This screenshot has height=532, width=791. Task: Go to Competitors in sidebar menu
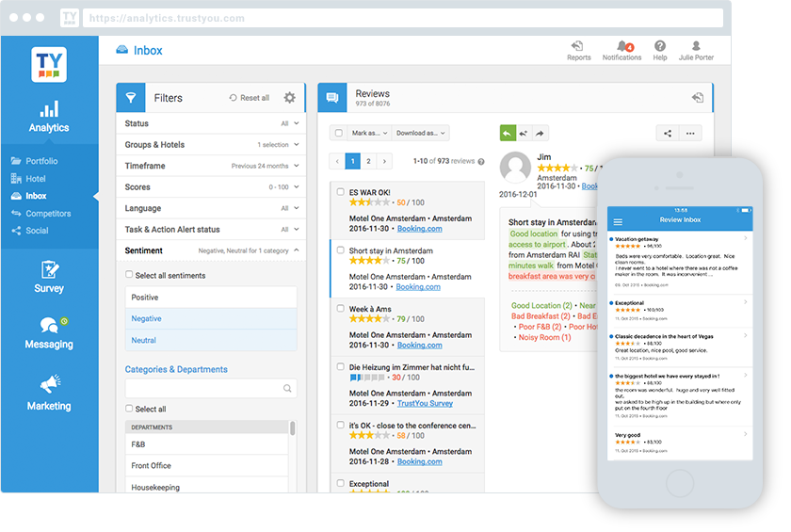tap(47, 214)
